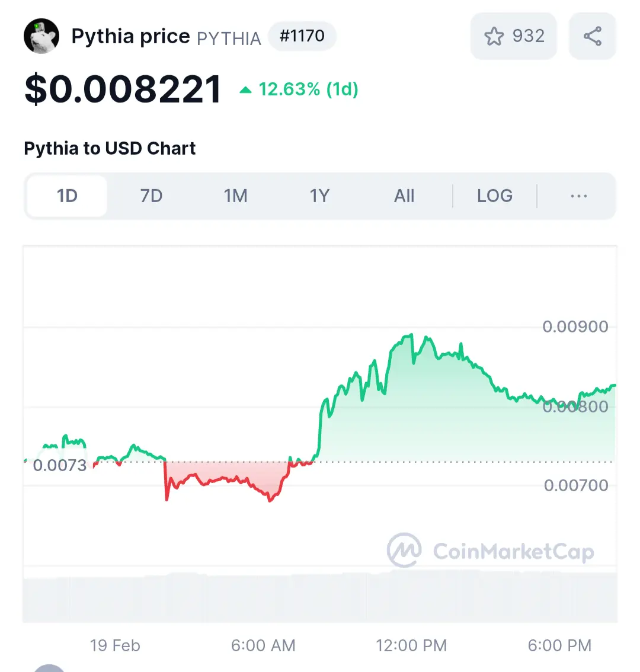
Task: Click the green price-up triangle indicator
Action: tap(245, 89)
